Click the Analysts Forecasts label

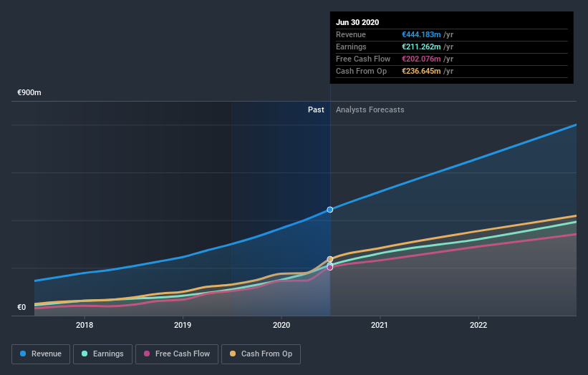pyautogui.click(x=370, y=109)
